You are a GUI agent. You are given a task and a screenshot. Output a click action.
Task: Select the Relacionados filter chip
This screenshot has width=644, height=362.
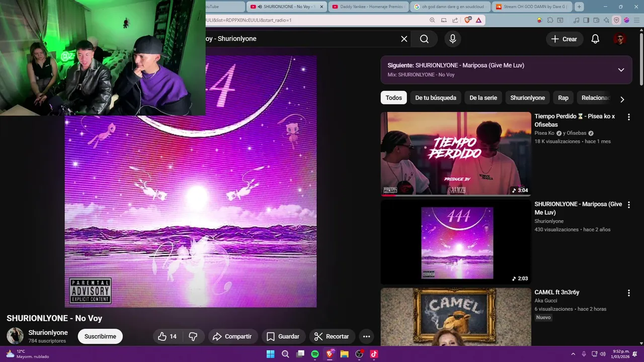pyautogui.click(x=595, y=98)
